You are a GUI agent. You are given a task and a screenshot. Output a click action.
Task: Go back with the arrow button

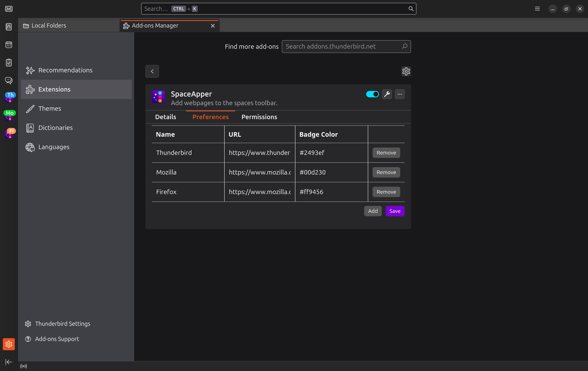[152, 71]
